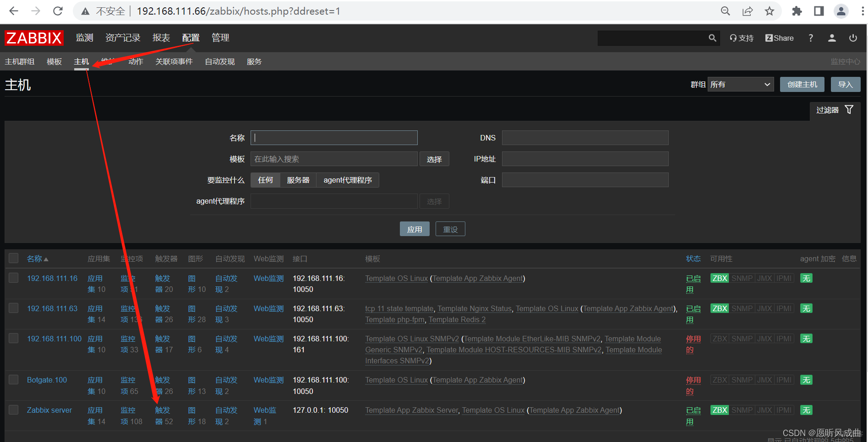Open the 监测 main menu
This screenshot has width=868, height=442.
coord(84,38)
